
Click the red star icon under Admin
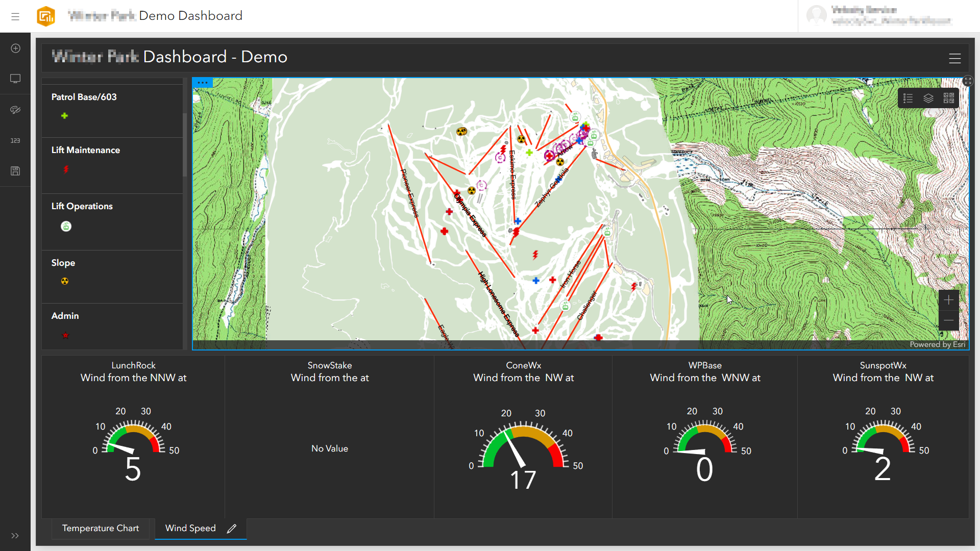coord(65,336)
